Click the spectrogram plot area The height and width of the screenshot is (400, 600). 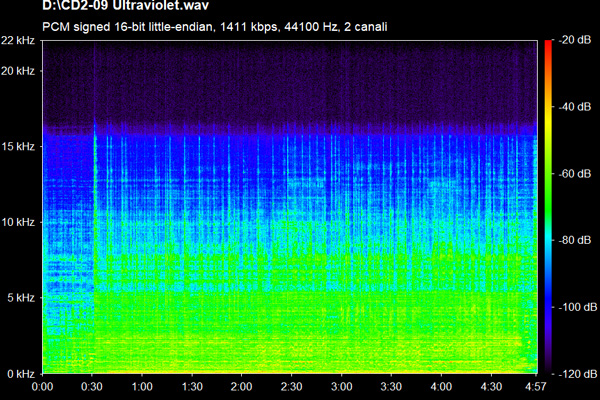290,207
